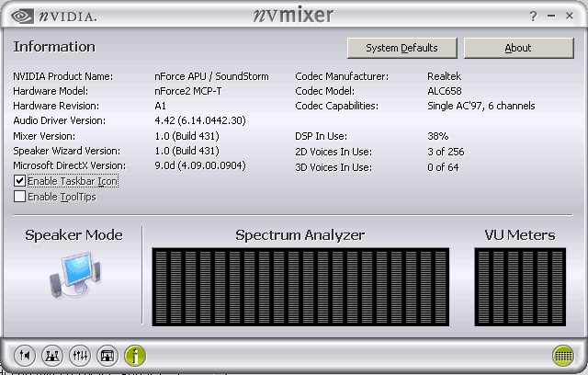Viewport: 588px width, 375px height.
Task: Click the VU Meters display
Action: (x=519, y=285)
